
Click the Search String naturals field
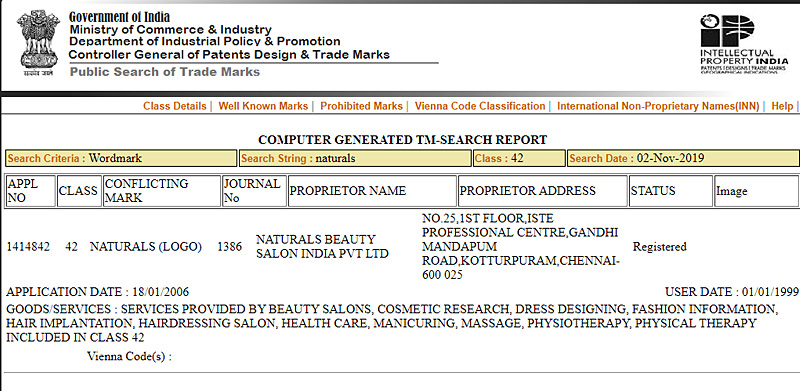click(355, 158)
